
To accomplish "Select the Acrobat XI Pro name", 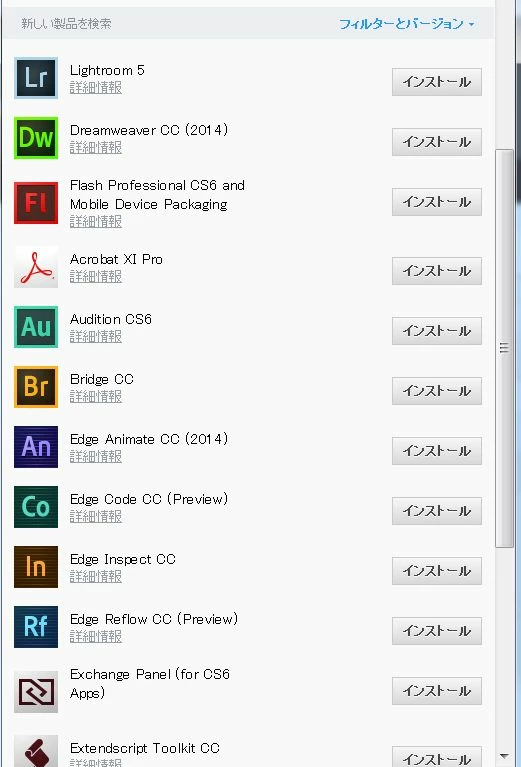I will (116, 259).
